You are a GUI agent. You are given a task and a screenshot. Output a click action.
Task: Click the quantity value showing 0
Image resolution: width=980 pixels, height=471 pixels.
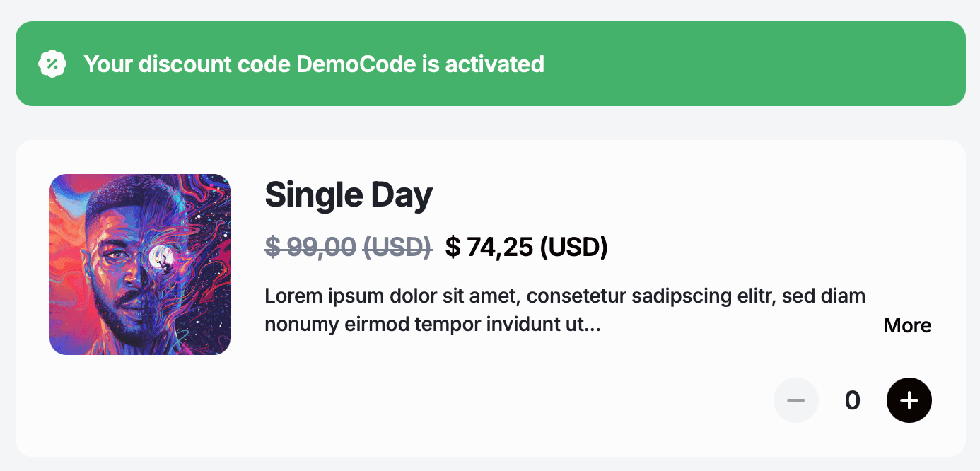pos(853,400)
